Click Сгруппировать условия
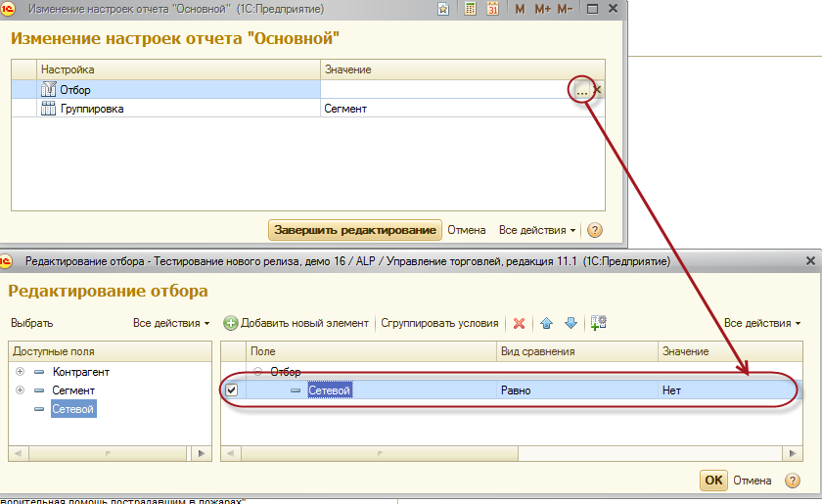822x504 pixels. click(x=439, y=323)
